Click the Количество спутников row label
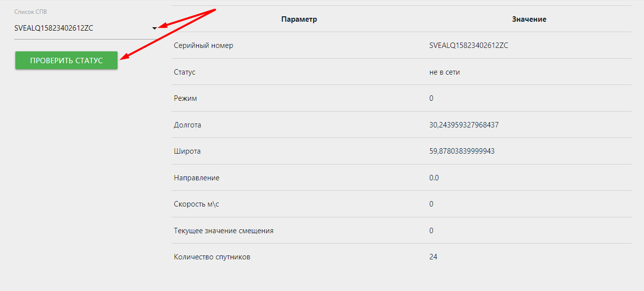644x291 pixels. point(212,257)
